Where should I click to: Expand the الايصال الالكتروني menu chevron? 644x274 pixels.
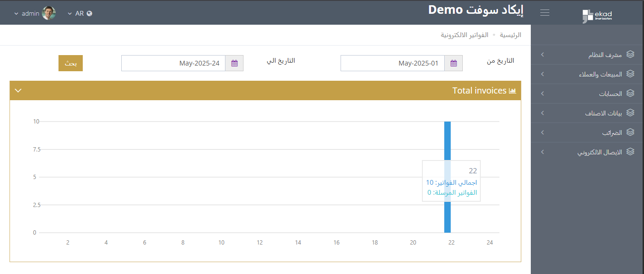pyautogui.click(x=543, y=152)
